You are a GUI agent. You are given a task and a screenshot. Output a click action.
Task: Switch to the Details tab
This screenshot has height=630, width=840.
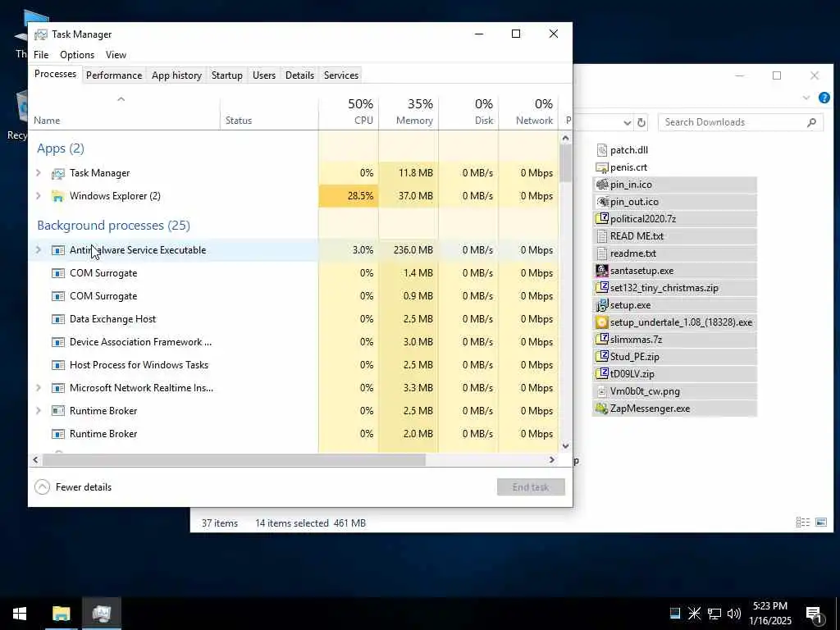[x=299, y=75]
